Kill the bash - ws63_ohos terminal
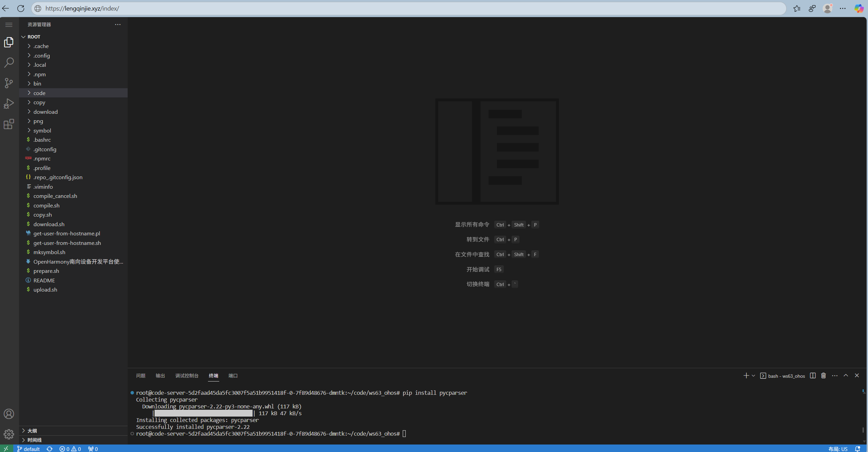The height and width of the screenshot is (452, 868). click(823, 375)
